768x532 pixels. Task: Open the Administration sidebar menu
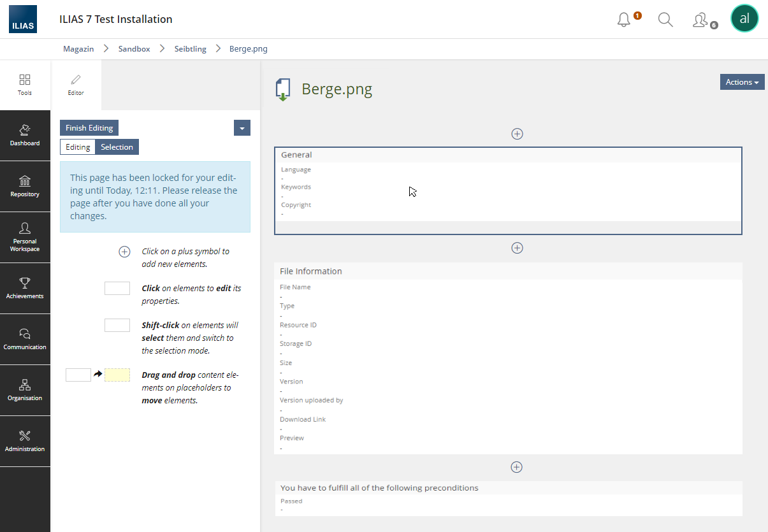point(25,441)
